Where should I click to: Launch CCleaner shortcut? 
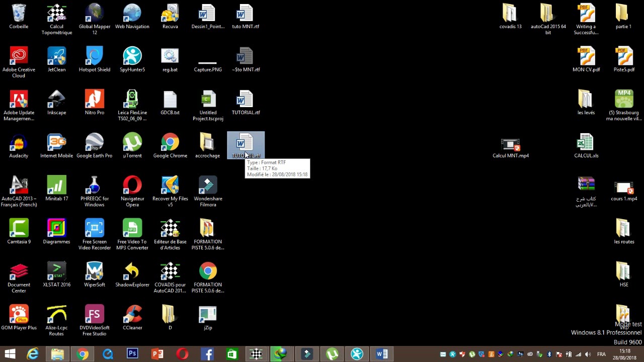click(132, 317)
